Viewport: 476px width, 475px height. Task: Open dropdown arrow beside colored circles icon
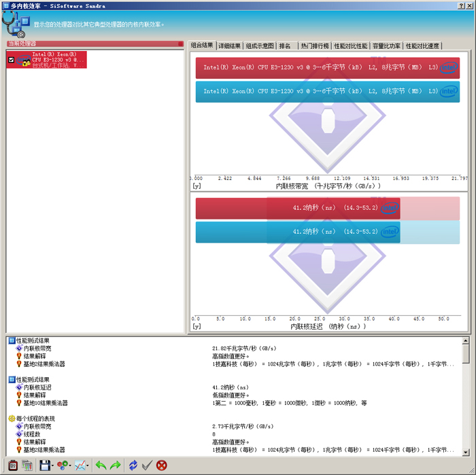click(x=70, y=465)
